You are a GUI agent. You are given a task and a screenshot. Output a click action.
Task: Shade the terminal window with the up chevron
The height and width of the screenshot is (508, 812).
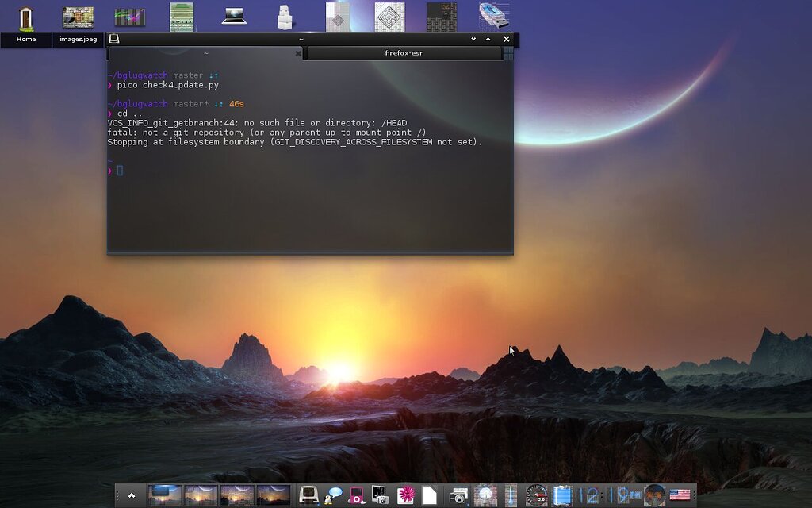pos(488,38)
